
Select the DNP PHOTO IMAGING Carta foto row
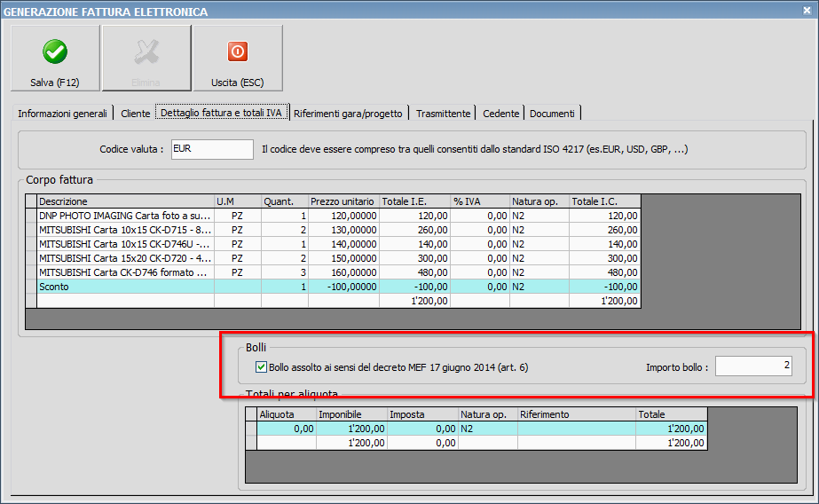pos(338,216)
